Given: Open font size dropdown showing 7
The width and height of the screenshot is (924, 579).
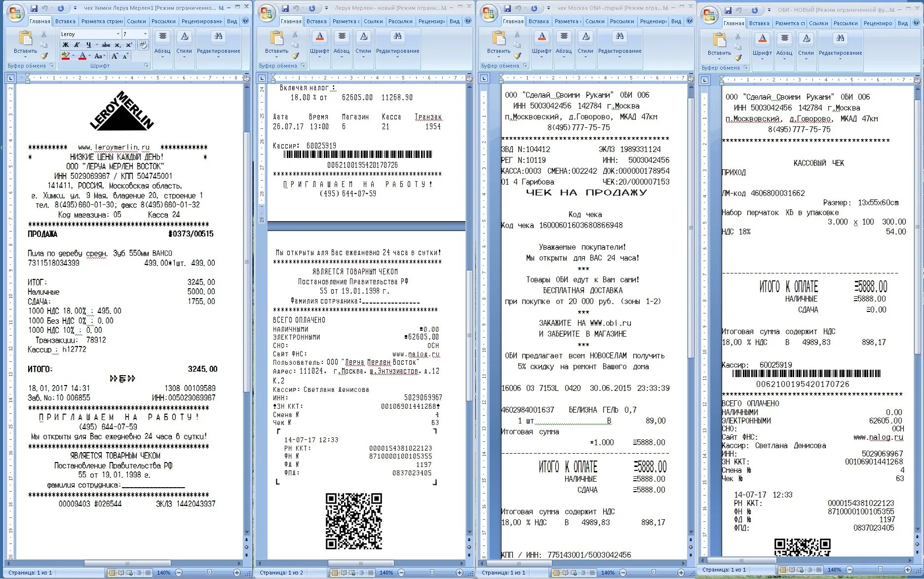Looking at the screenshot, I should (145, 34).
